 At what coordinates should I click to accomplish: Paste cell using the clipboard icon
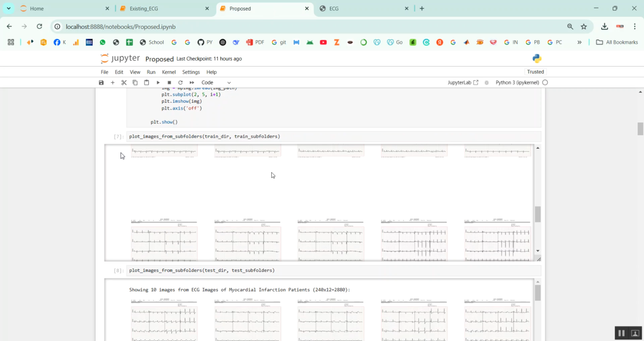[146, 82]
